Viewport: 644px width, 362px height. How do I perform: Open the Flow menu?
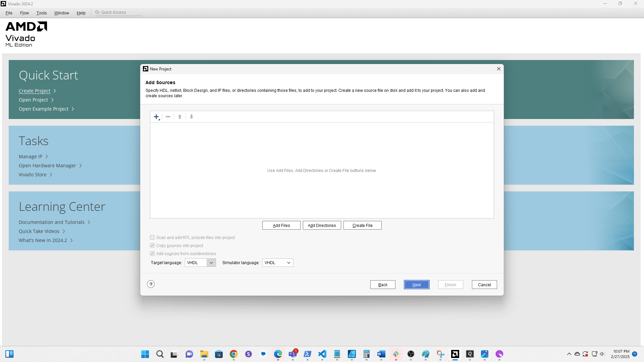[24, 13]
